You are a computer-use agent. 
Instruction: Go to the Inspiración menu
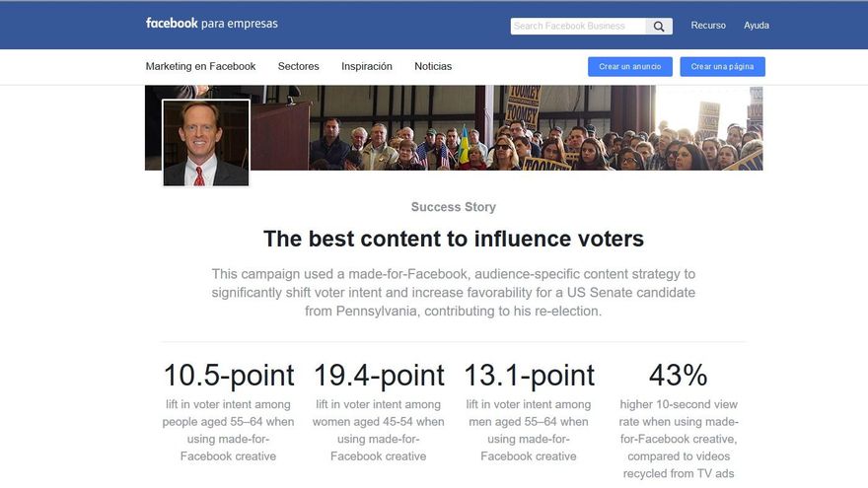pos(367,67)
